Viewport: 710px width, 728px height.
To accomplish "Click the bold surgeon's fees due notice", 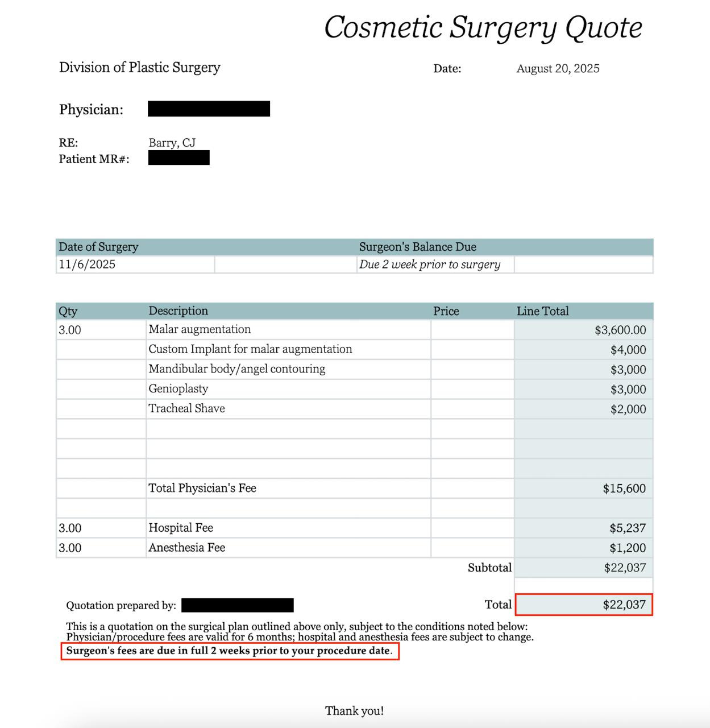I will [230, 651].
